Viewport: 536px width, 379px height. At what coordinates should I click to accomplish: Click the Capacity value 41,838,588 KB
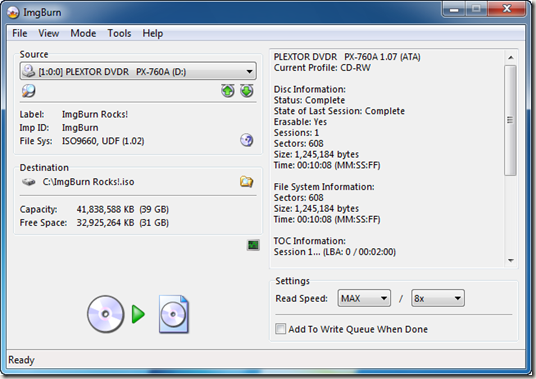click(105, 209)
